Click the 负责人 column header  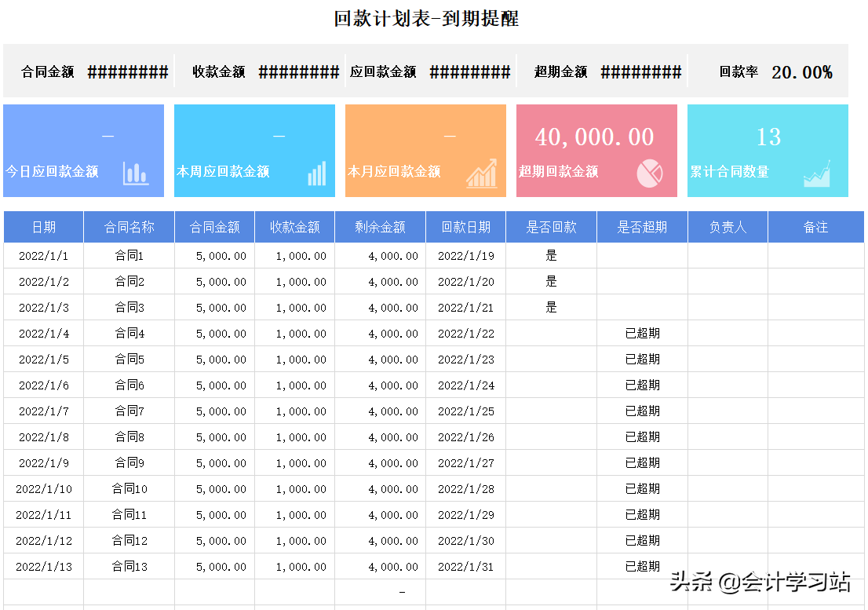pos(728,227)
